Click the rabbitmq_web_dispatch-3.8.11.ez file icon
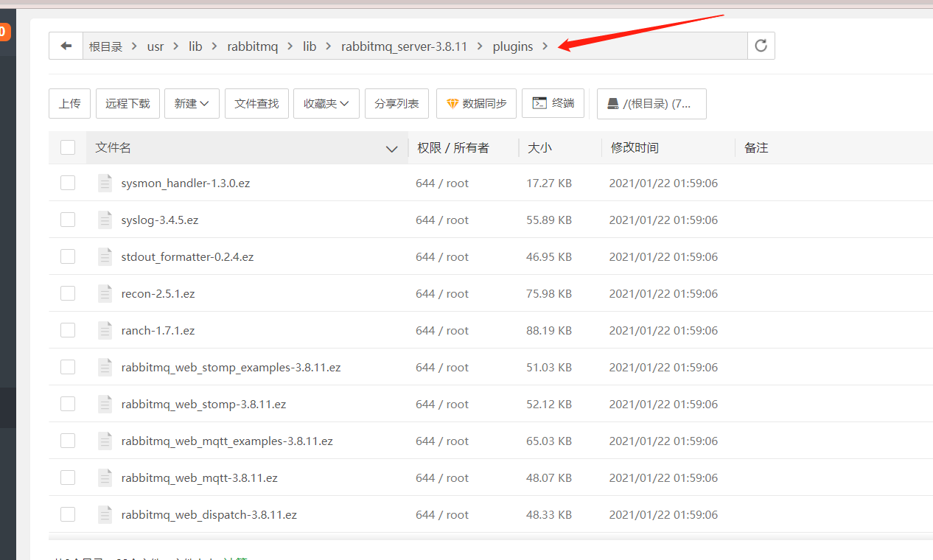933x560 pixels. [105, 514]
